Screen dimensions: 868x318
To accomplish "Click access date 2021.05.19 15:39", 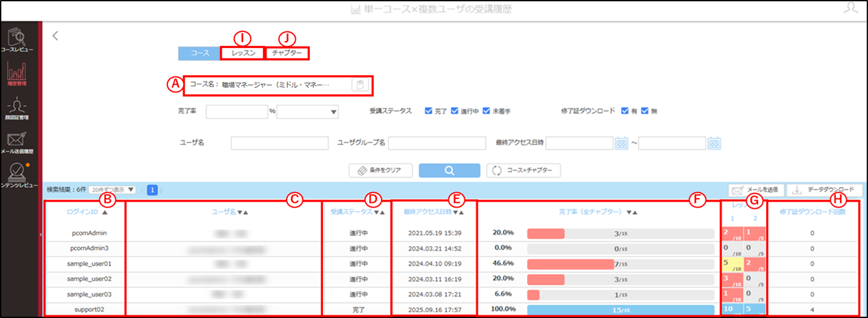I will 434,234.
